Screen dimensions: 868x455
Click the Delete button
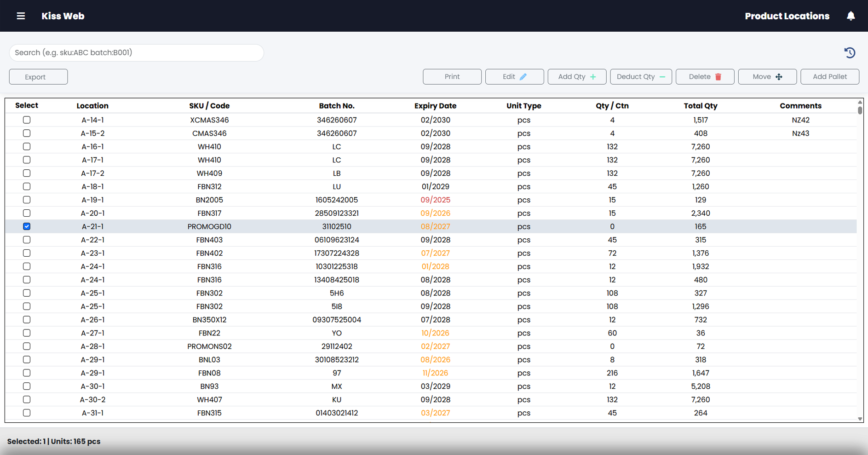[705, 77]
